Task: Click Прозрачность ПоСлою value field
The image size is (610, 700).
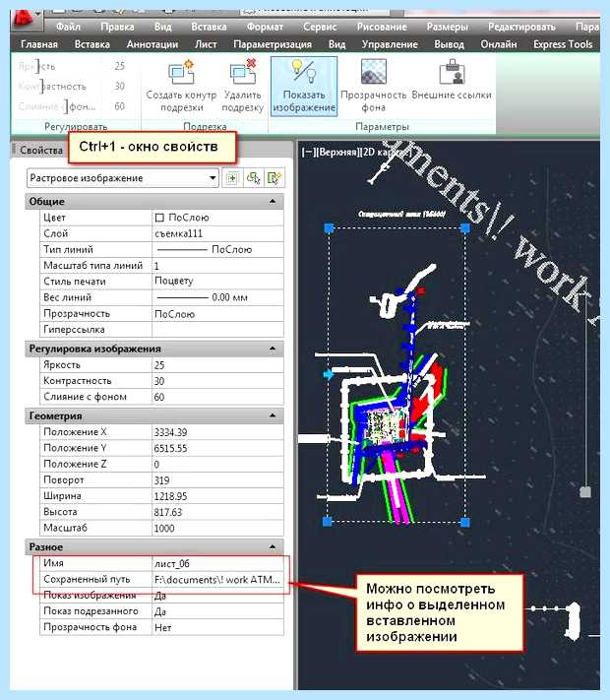Action: pyautogui.click(x=217, y=314)
